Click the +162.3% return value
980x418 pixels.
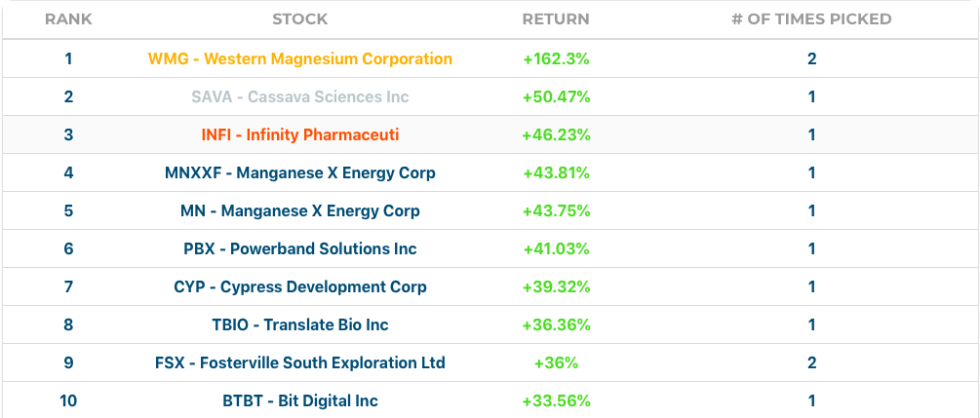556,58
